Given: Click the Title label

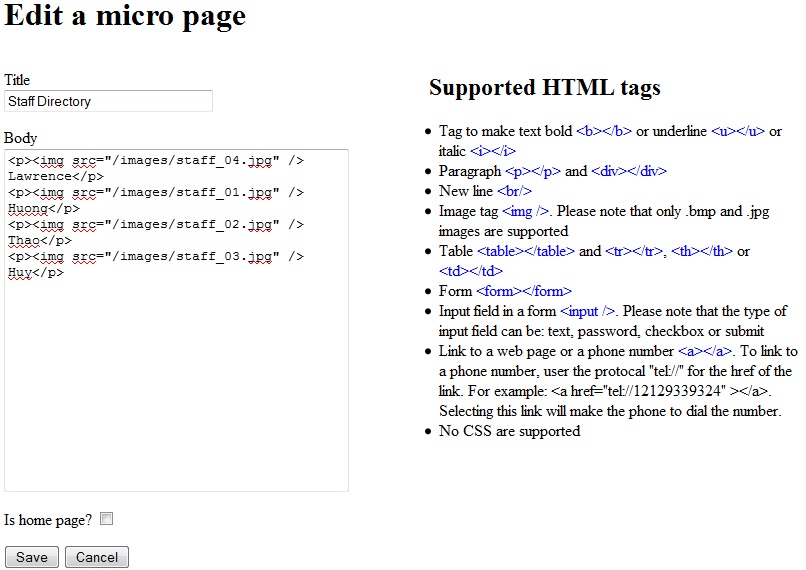Looking at the screenshot, I should (x=17, y=80).
